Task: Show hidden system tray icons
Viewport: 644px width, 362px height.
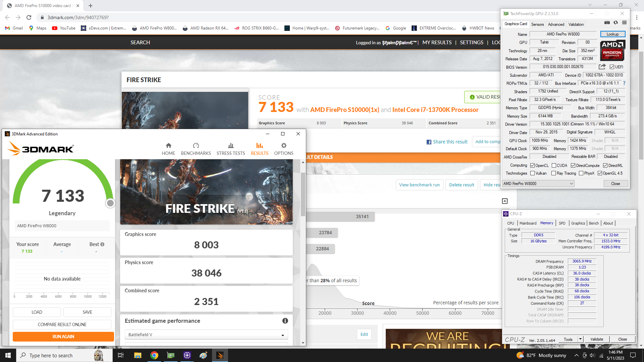Action: click(576, 355)
